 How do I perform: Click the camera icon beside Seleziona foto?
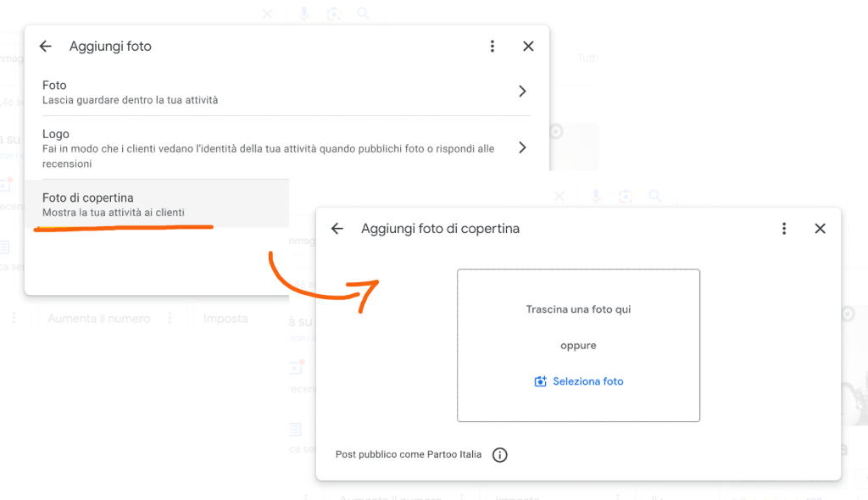point(540,381)
